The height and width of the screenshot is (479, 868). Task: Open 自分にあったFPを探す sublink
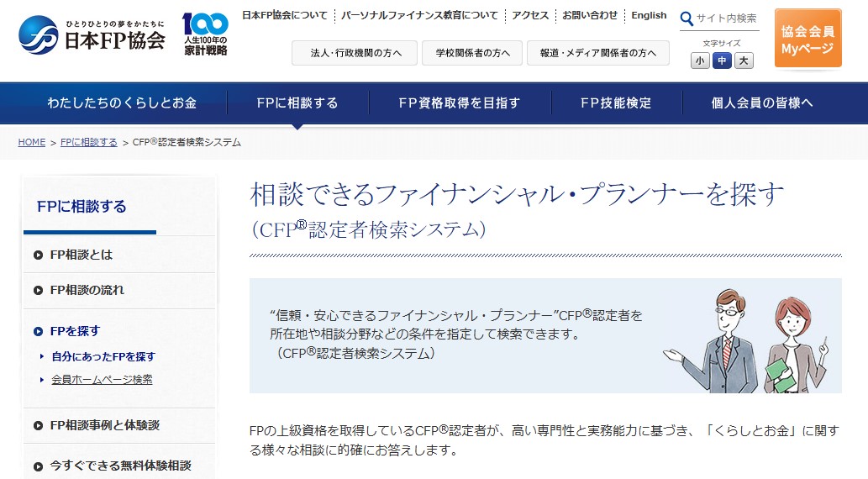[103, 356]
